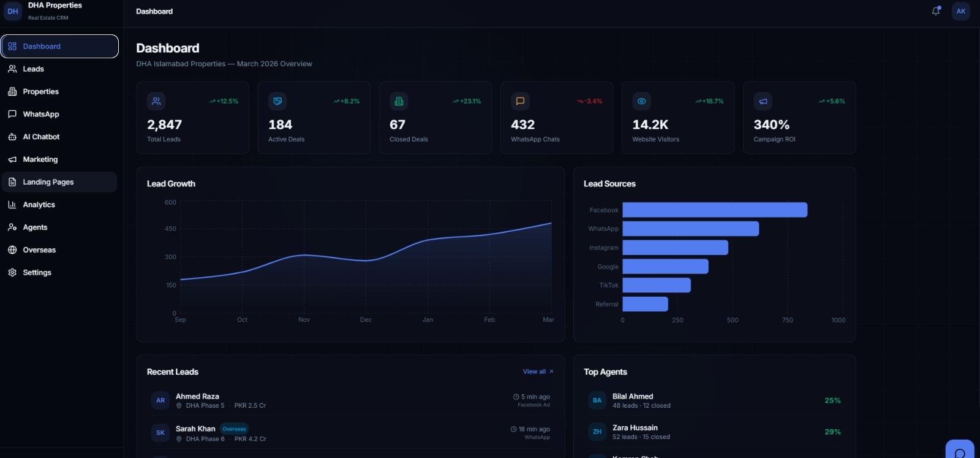980x458 pixels.
Task: Click Ahmed Raza's AR avatar
Action: point(160,400)
